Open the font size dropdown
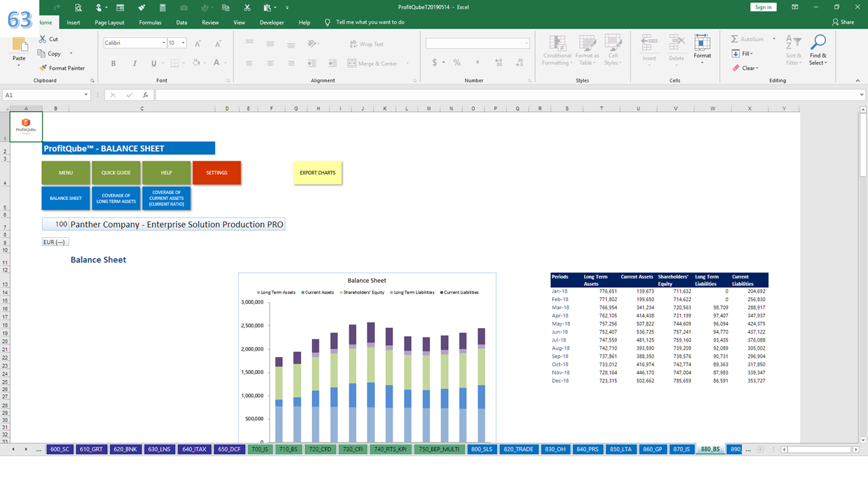Image resolution: width=868 pixels, height=488 pixels. point(184,43)
